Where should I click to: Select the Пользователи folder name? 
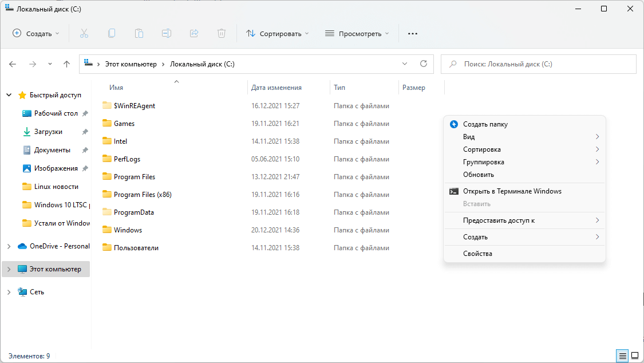click(136, 247)
